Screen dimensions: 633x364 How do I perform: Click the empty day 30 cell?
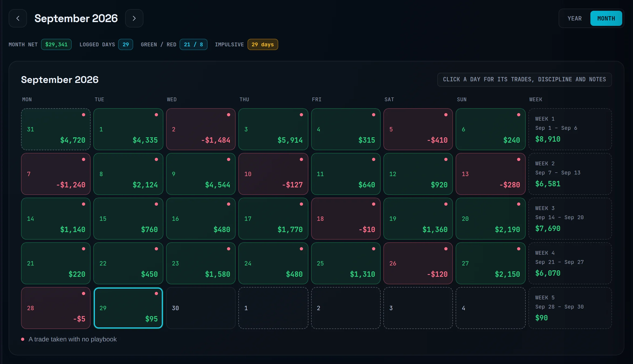point(201,308)
